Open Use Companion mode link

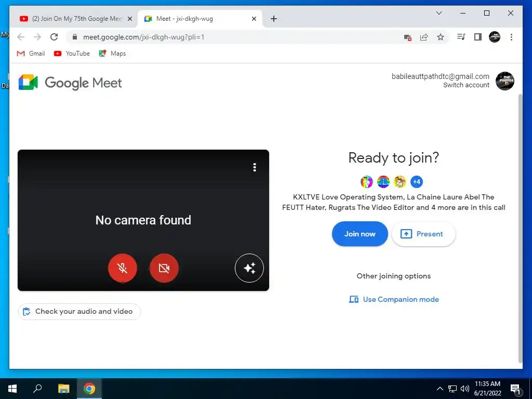(394, 299)
